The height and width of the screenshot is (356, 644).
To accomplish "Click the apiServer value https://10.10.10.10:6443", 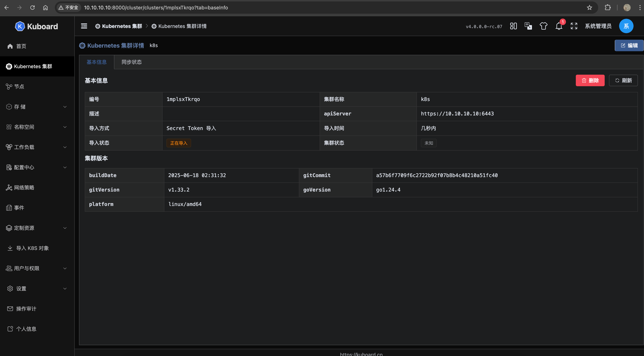I will [457, 114].
